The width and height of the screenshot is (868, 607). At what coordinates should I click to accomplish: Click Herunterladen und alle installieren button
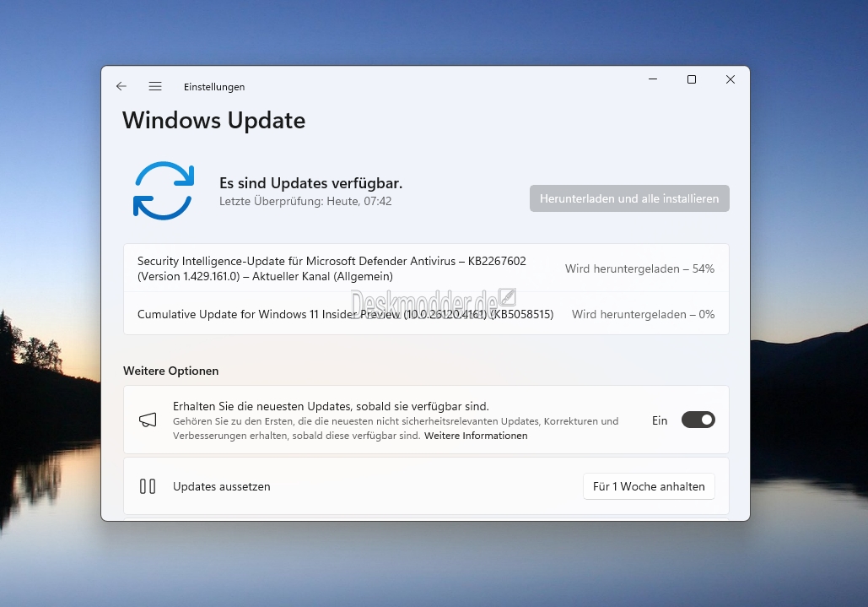point(629,198)
